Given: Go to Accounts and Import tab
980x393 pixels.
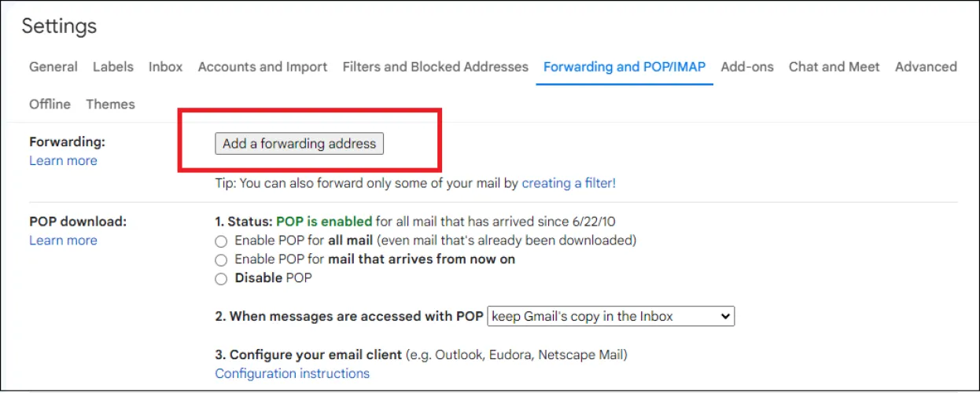Looking at the screenshot, I should [263, 67].
